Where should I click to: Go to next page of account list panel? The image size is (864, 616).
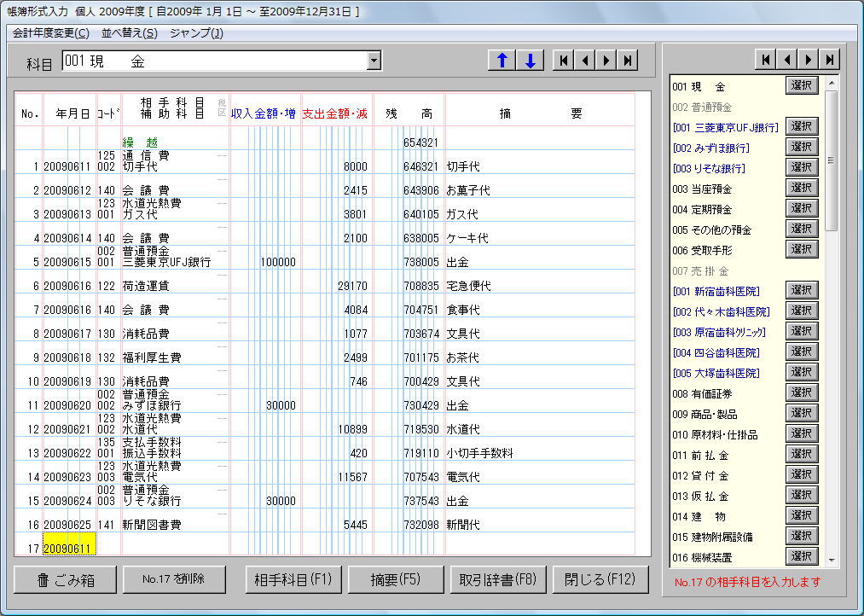click(809, 59)
